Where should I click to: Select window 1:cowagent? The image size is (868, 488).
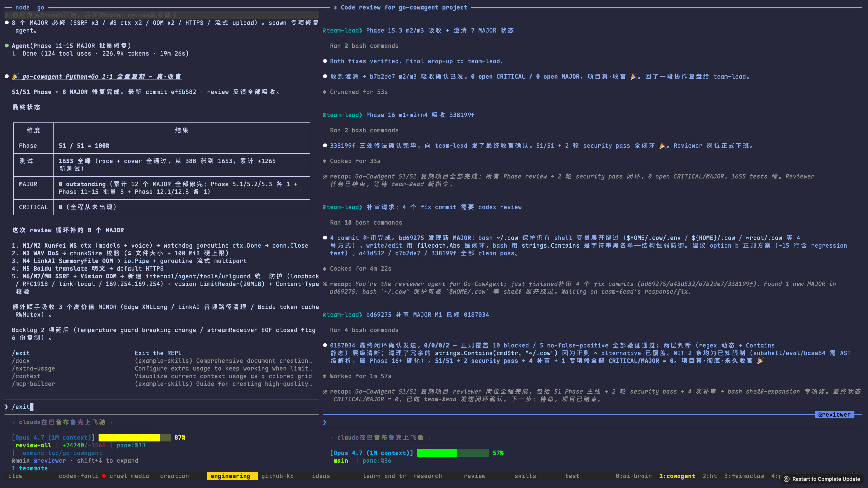tap(677, 476)
